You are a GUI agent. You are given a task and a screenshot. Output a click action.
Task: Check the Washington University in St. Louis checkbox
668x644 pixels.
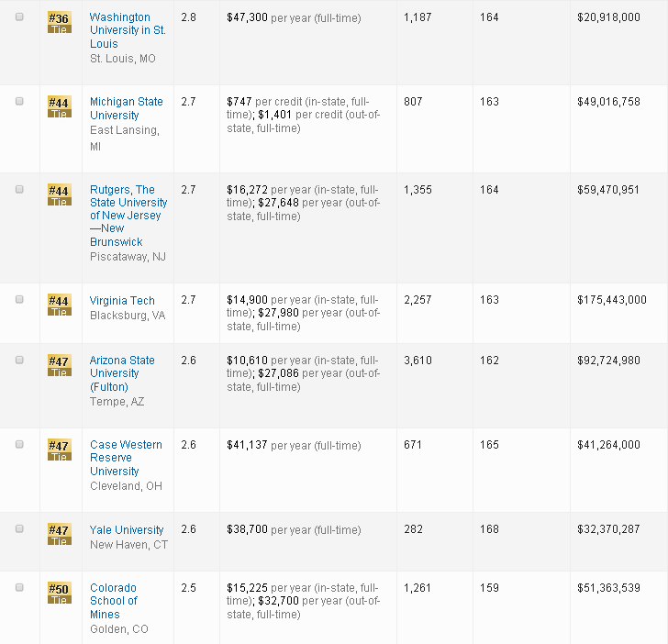coord(19,17)
